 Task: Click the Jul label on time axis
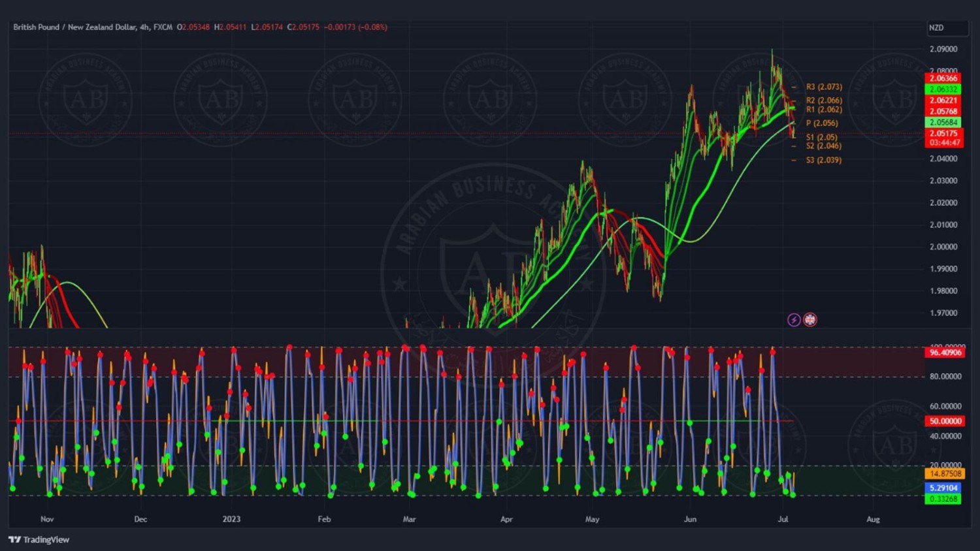coord(783,520)
